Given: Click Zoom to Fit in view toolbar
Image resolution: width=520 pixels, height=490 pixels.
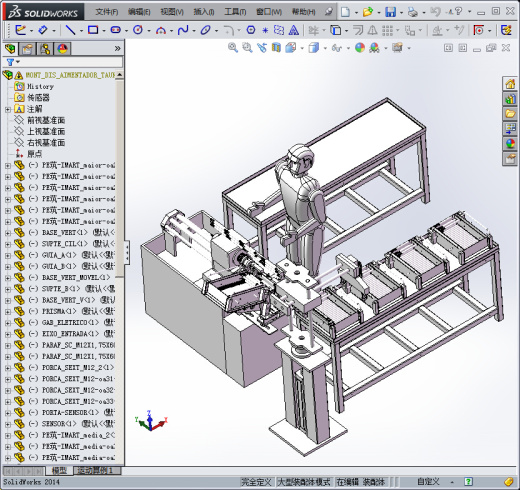Looking at the screenshot, I should [x=233, y=48].
